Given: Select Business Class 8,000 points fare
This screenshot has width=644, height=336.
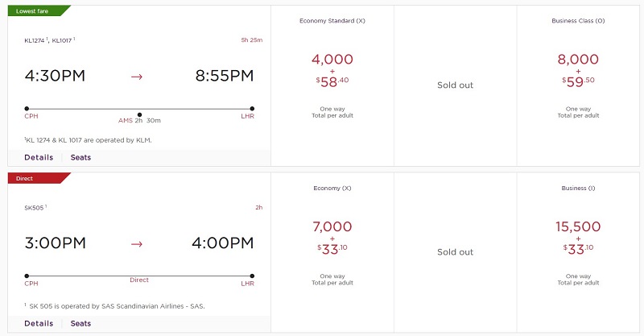Looking at the screenshot, I should (x=578, y=85).
